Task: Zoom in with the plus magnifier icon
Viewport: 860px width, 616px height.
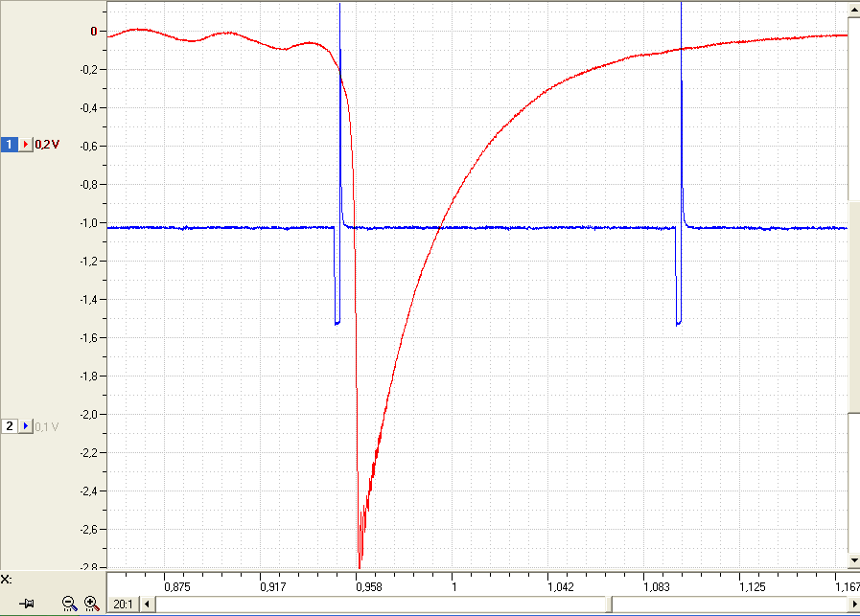Action: (92, 604)
